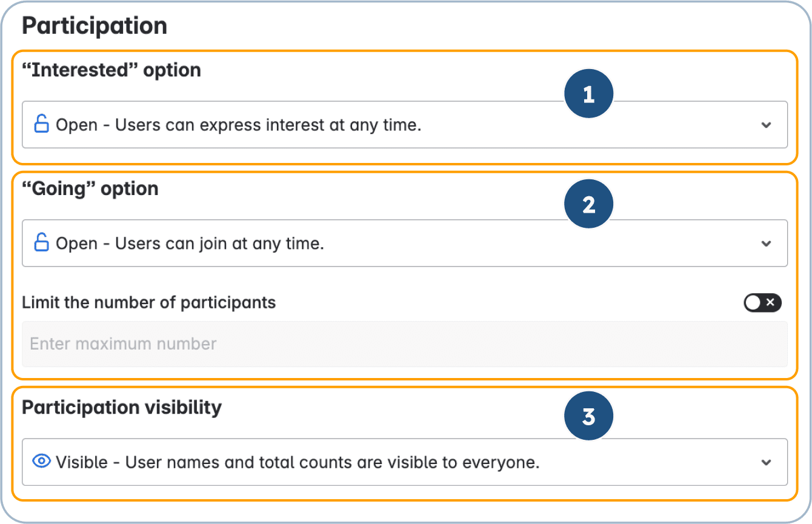Click the numbered badge 3 marker

[x=588, y=417]
